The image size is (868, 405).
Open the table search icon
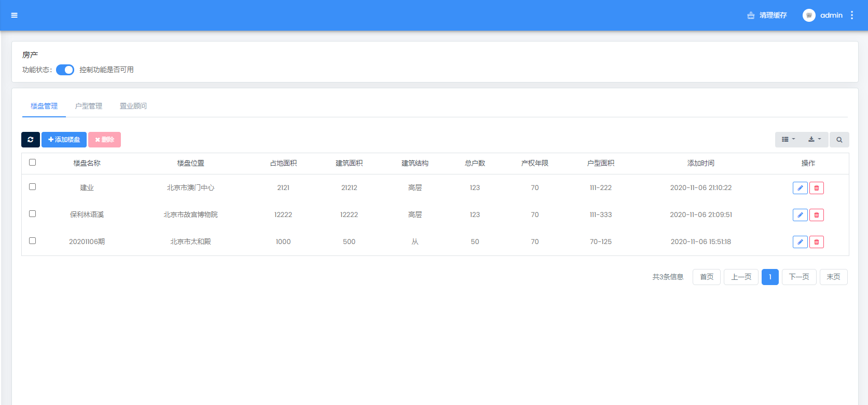click(839, 140)
